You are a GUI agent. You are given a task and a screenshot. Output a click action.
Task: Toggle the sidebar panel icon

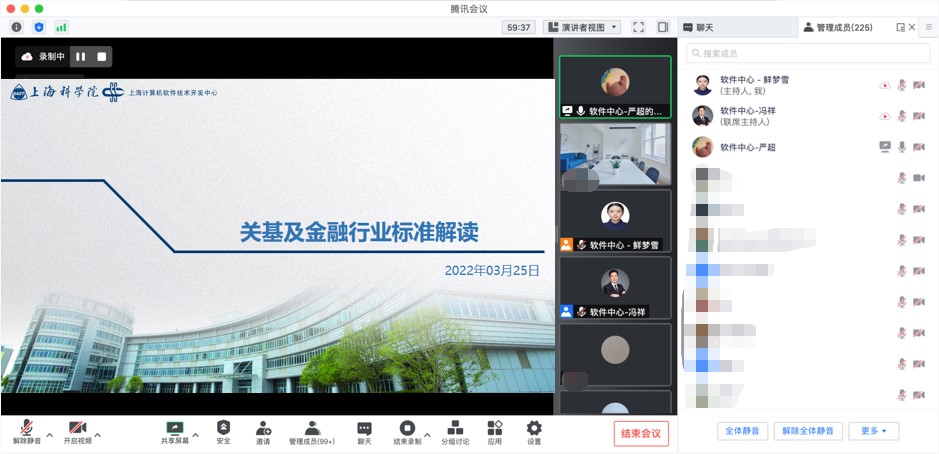(x=662, y=27)
